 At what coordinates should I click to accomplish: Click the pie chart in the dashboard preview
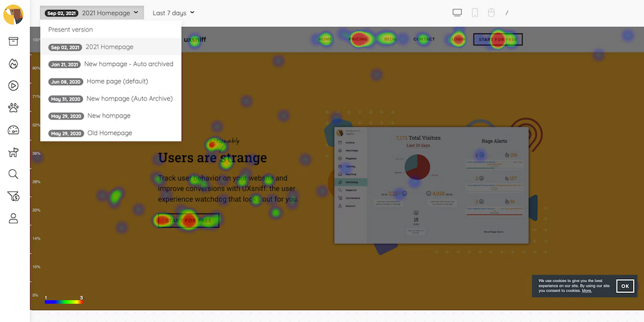[x=418, y=167]
